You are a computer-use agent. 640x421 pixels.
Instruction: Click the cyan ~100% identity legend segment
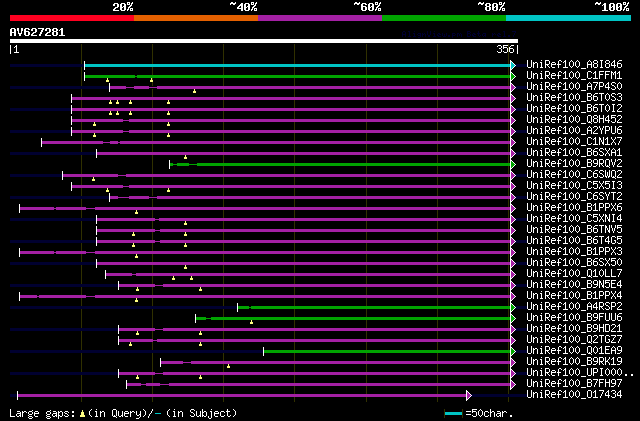pos(569,18)
